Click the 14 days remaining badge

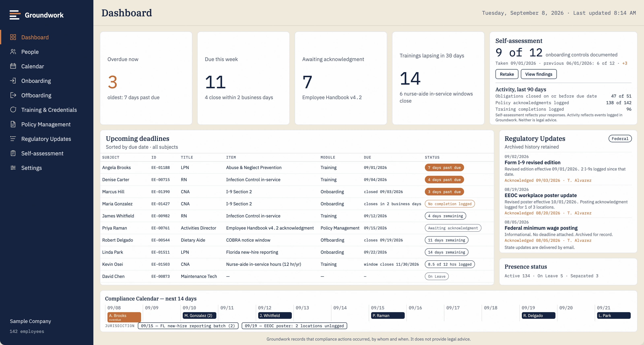point(447,252)
